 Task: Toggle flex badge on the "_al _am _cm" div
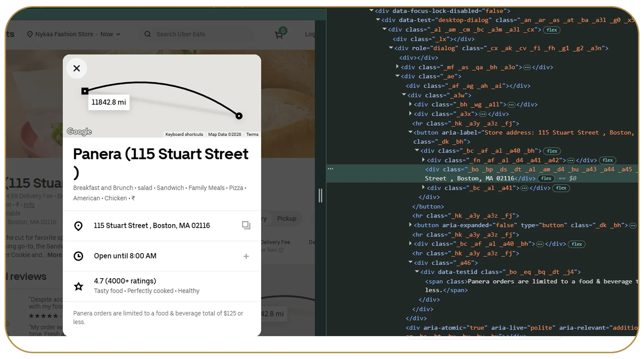552,30
